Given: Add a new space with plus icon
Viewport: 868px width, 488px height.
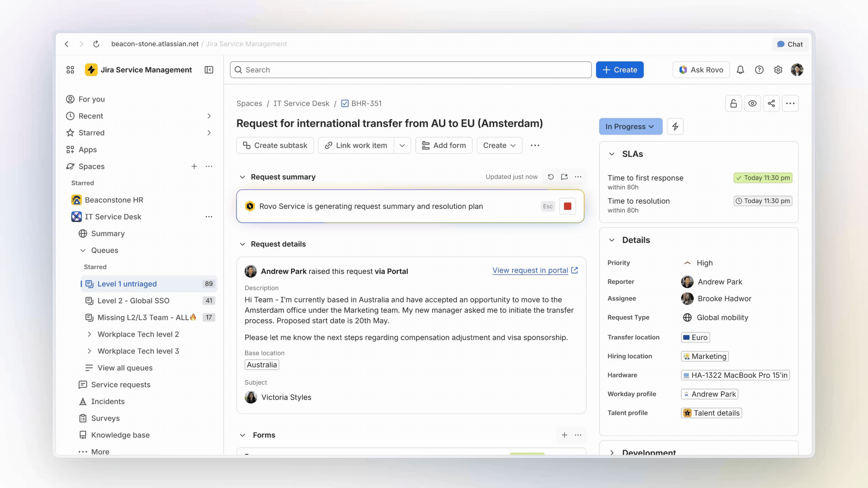Looking at the screenshot, I should pyautogui.click(x=194, y=166).
